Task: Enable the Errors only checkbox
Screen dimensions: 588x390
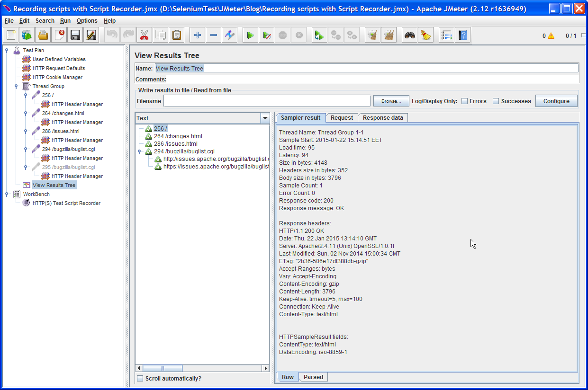Action: [465, 101]
